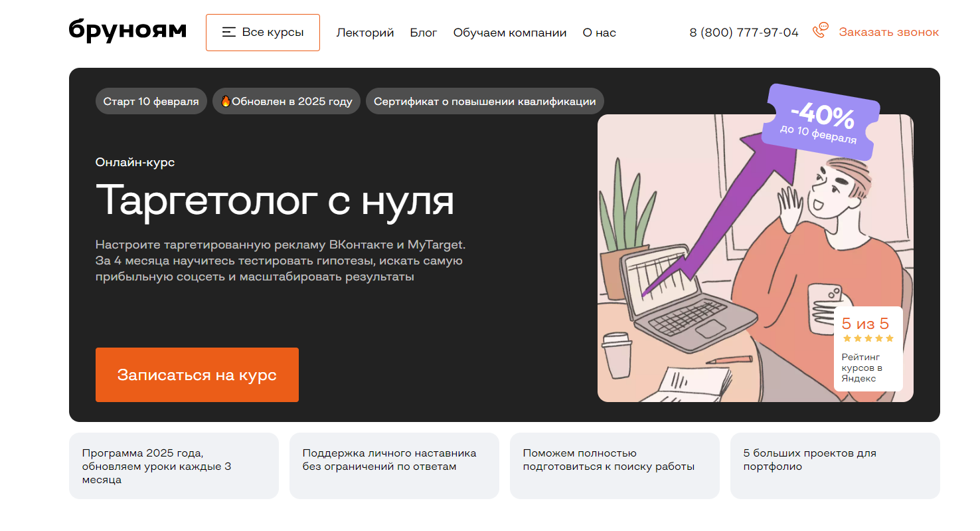Image resolution: width=980 pixels, height=531 pixels.
Task: Select the 5 больших проектов для портфолио card
Action: click(x=835, y=466)
